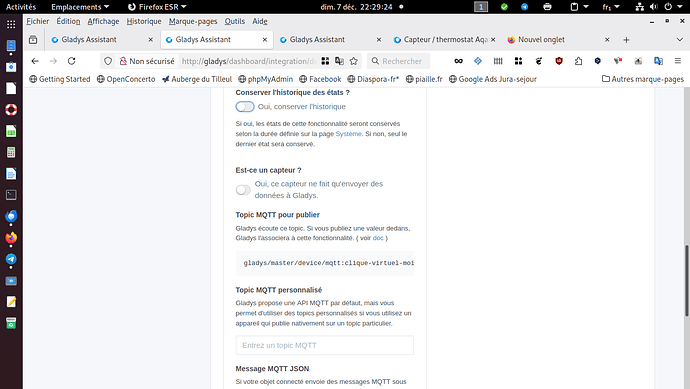Viewport: 690px width, 389px height.
Task: Switch to the third Gladys Assistant tab
Action: pos(330,40)
